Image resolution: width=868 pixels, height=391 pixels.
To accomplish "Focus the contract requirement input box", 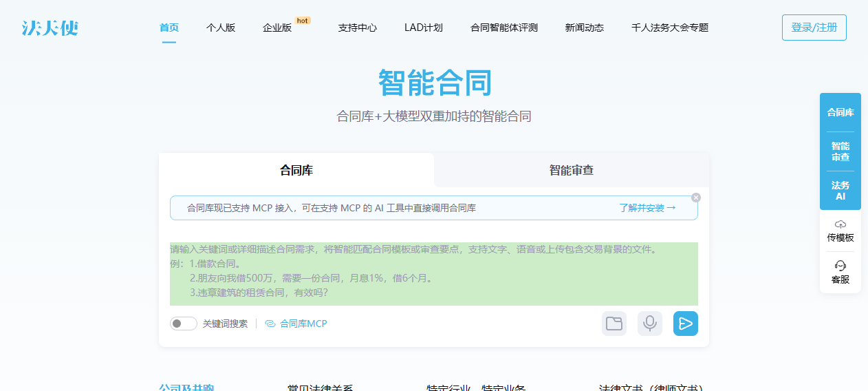I will click(434, 273).
